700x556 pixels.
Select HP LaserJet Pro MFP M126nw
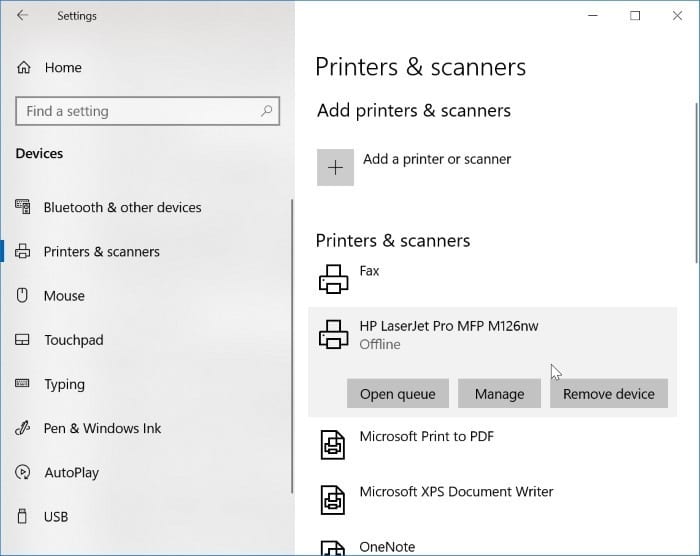click(x=449, y=326)
